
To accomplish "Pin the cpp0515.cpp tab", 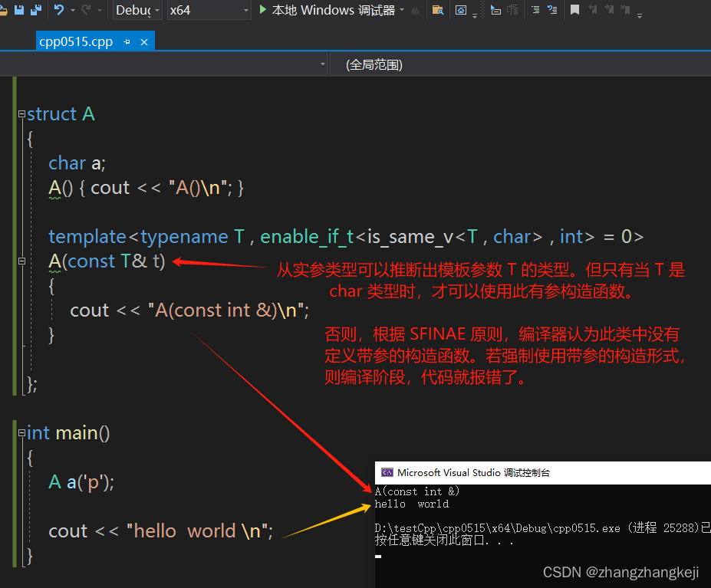I will point(127,42).
